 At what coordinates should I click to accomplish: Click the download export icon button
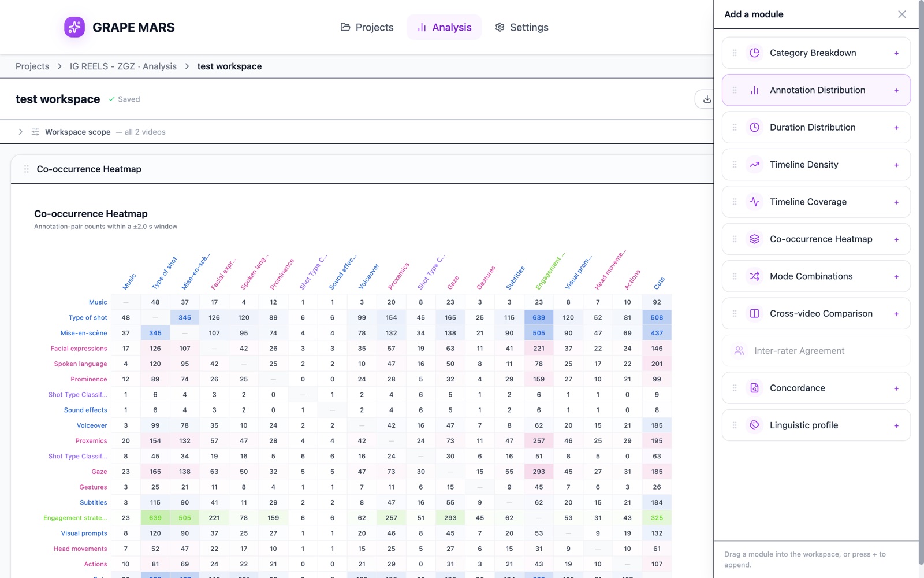tap(707, 99)
